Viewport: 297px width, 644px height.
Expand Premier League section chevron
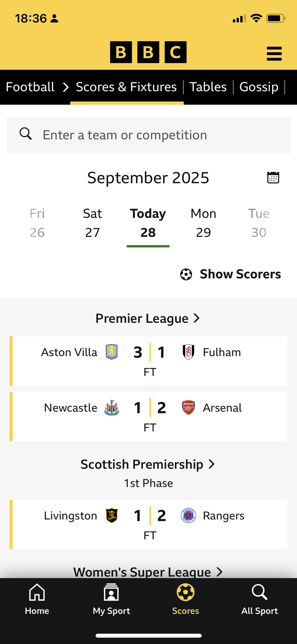(196, 318)
